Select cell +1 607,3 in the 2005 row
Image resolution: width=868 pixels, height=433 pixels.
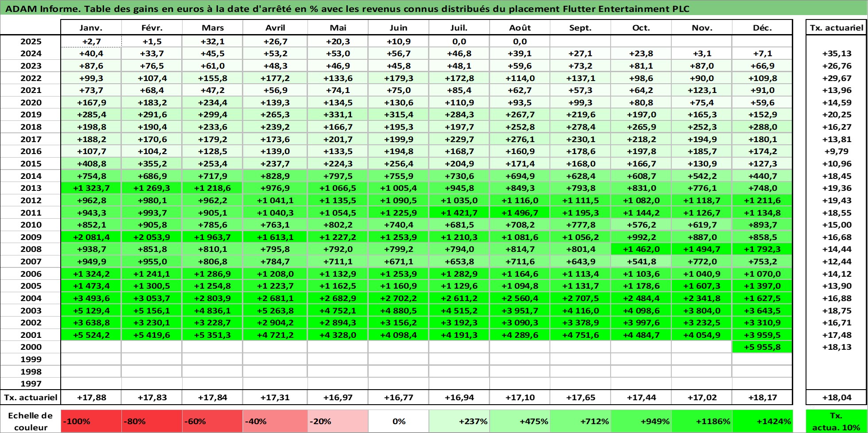coord(702,286)
